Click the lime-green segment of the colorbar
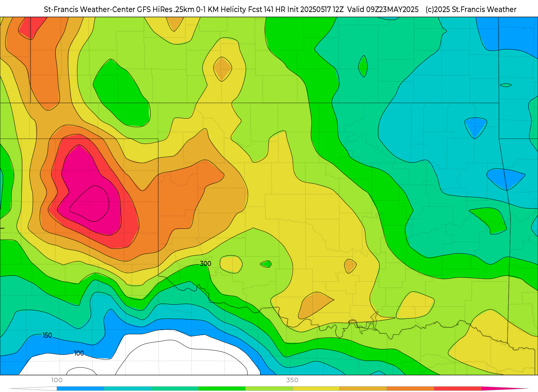This screenshot has height=392, width=538. 269,389
